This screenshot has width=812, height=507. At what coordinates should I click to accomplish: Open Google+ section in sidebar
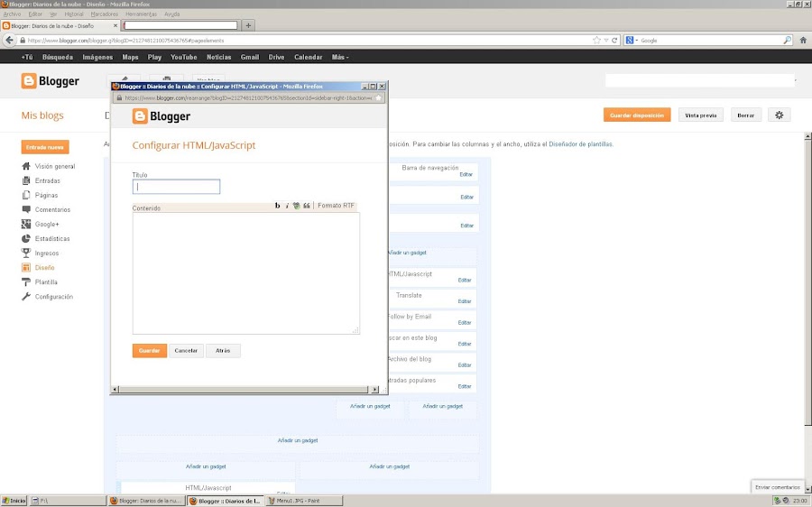(x=47, y=225)
